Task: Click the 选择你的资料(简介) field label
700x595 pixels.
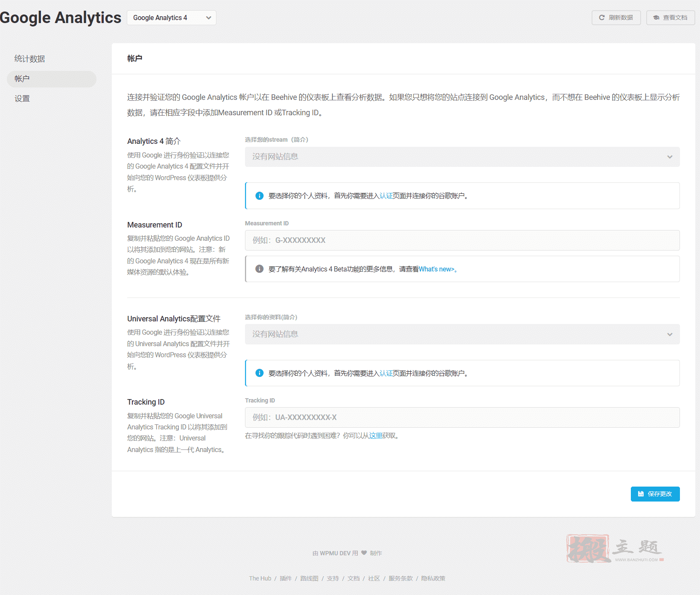Action: pyautogui.click(x=271, y=317)
